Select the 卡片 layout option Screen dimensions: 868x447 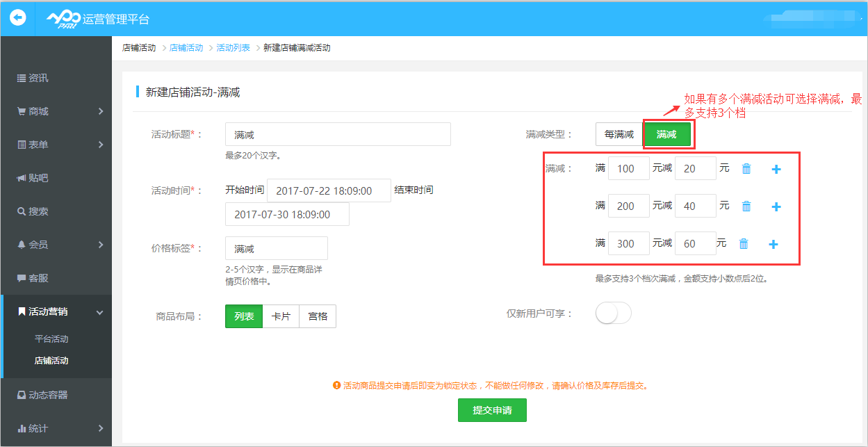point(281,316)
